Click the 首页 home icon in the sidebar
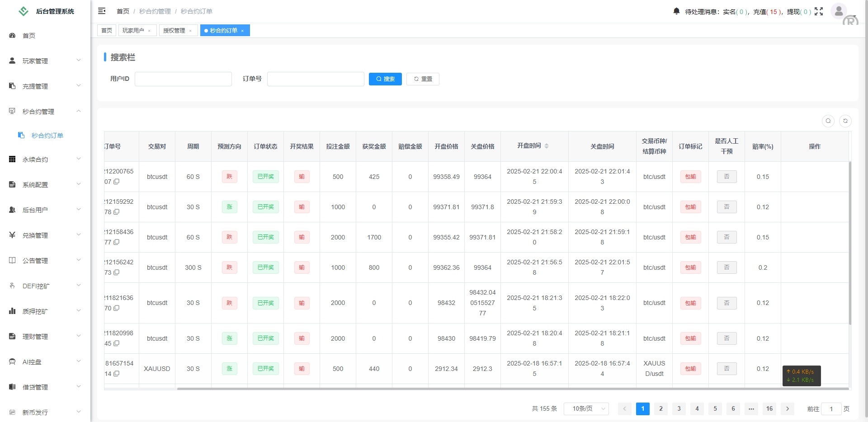868x422 pixels. [12, 35]
